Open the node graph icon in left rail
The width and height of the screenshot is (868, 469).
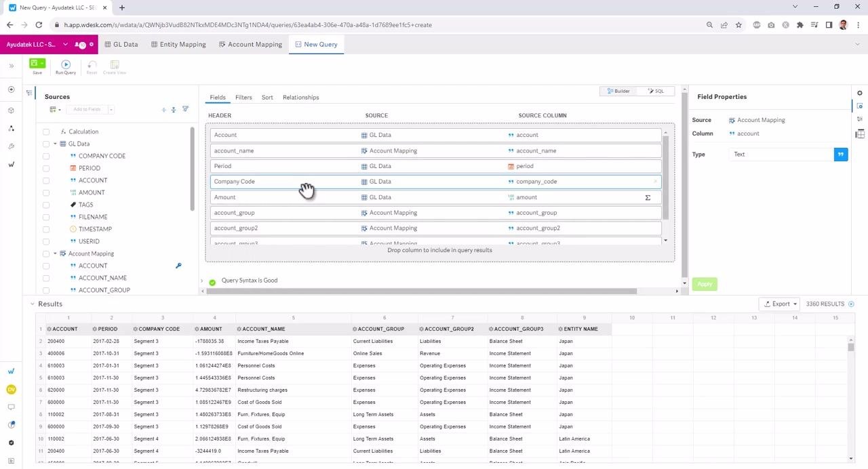(x=11, y=128)
